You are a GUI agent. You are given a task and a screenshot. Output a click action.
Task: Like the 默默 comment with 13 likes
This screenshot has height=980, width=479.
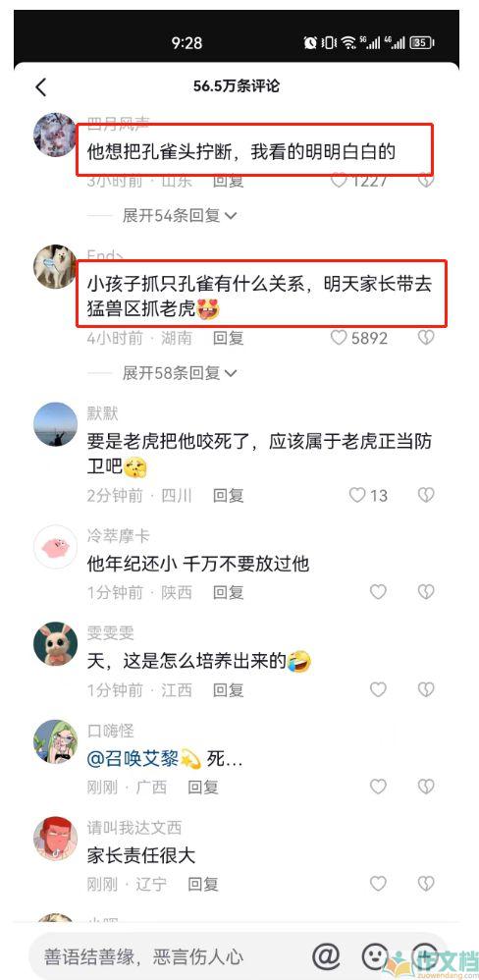(x=356, y=496)
